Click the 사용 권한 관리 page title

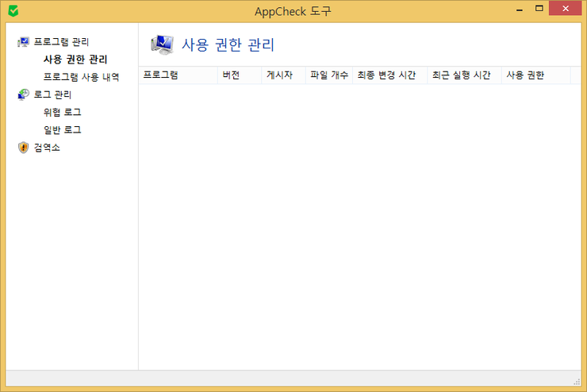228,45
